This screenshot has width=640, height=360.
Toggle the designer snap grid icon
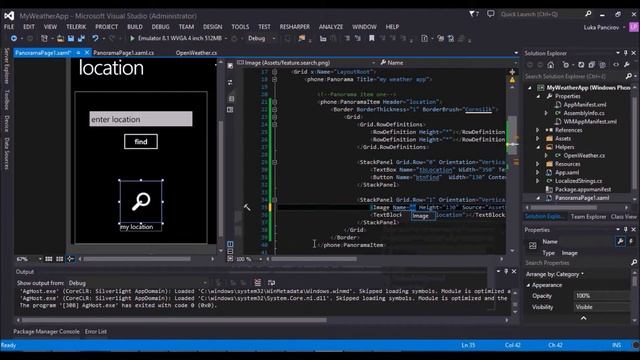[49, 259]
